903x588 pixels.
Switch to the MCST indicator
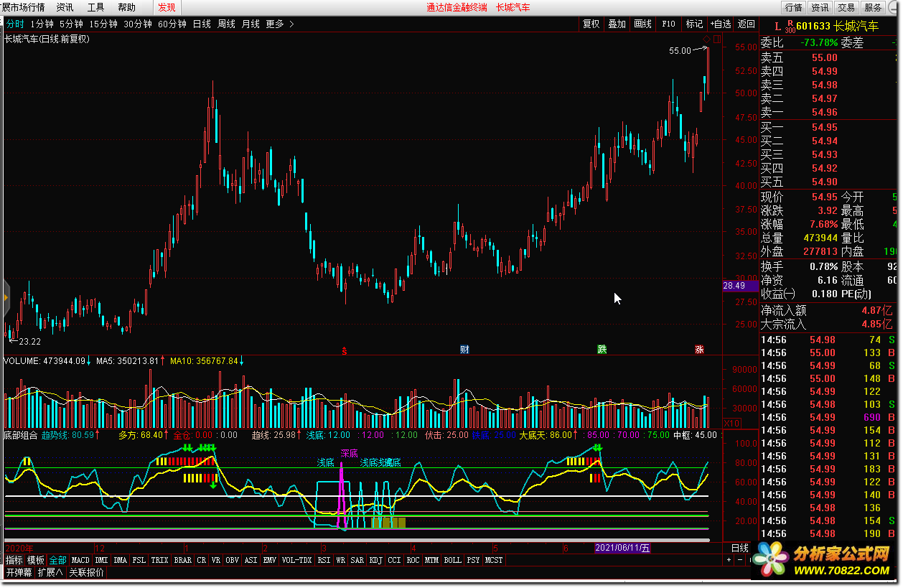494,560
